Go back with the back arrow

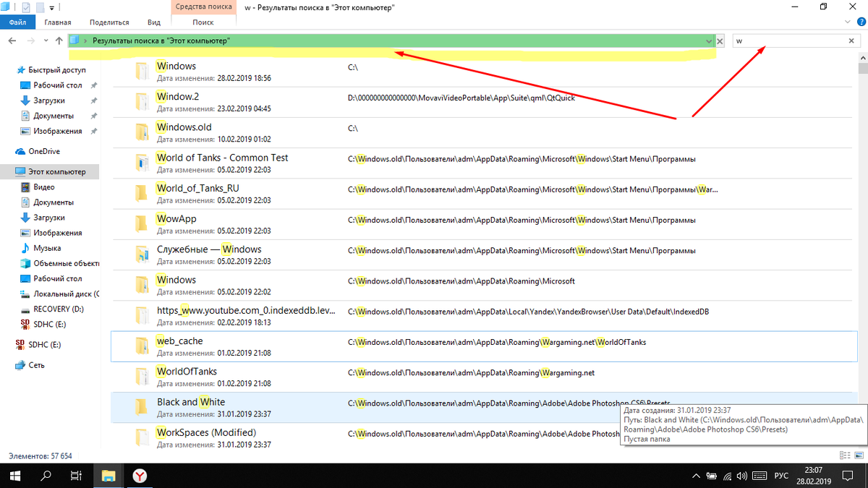click(x=12, y=41)
